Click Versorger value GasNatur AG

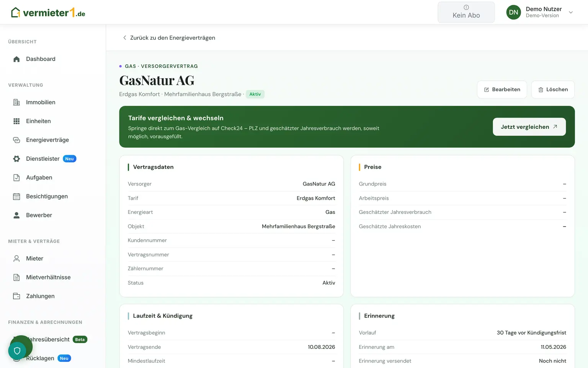click(x=319, y=184)
